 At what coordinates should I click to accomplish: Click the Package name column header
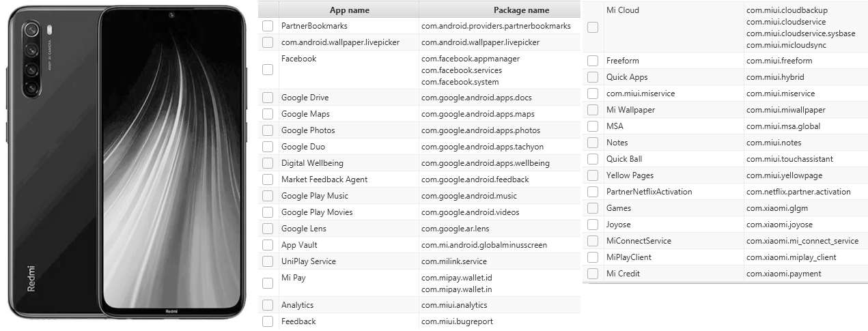click(521, 10)
